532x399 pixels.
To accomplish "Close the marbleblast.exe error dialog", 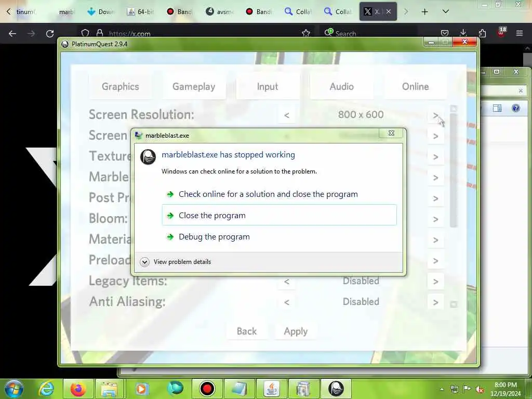I will tap(391, 133).
